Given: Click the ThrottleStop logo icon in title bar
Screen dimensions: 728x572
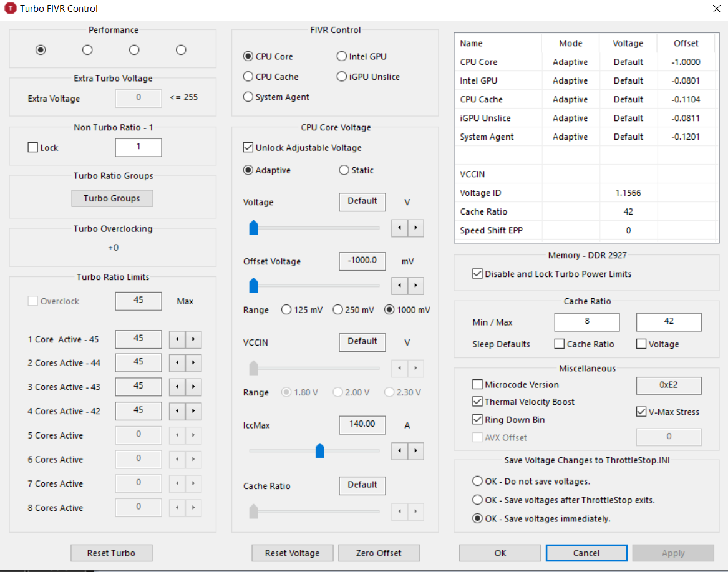Looking at the screenshot, I should tap(10, 9).
